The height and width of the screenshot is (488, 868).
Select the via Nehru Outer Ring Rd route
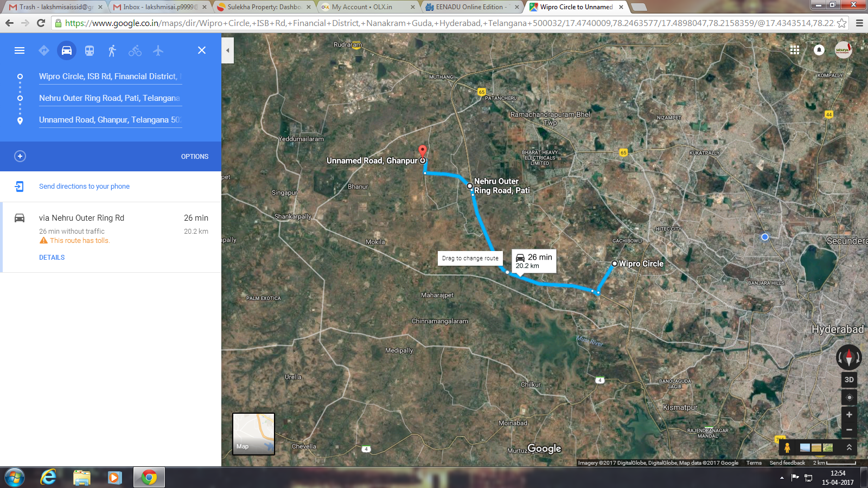point(111,237)
